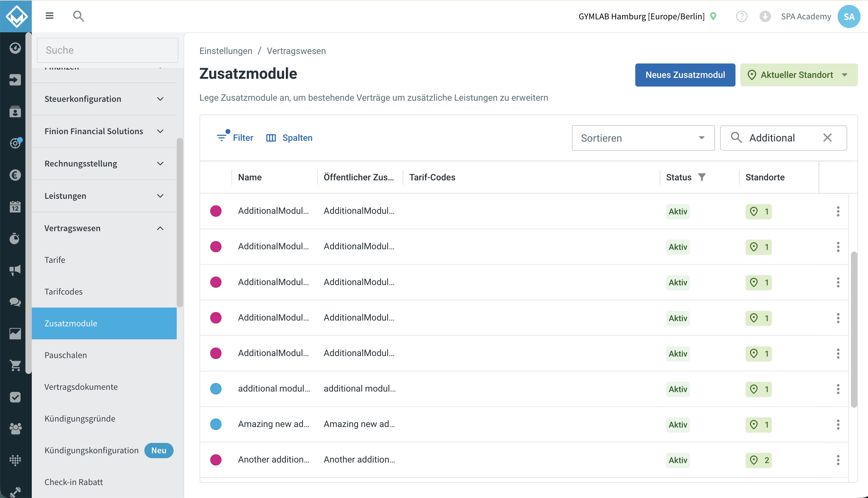Open the chat bubbles icon in left rail

click(x=15, y=302)
